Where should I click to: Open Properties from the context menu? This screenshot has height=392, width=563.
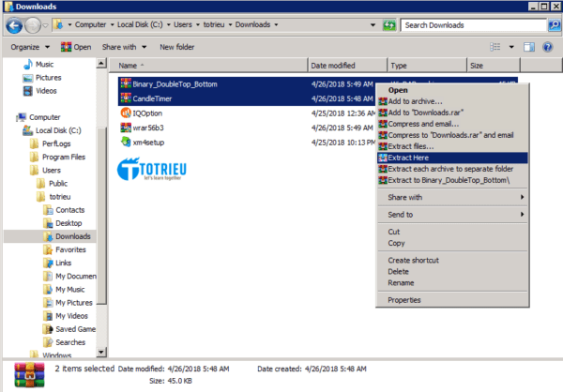[x=452, y=300]
